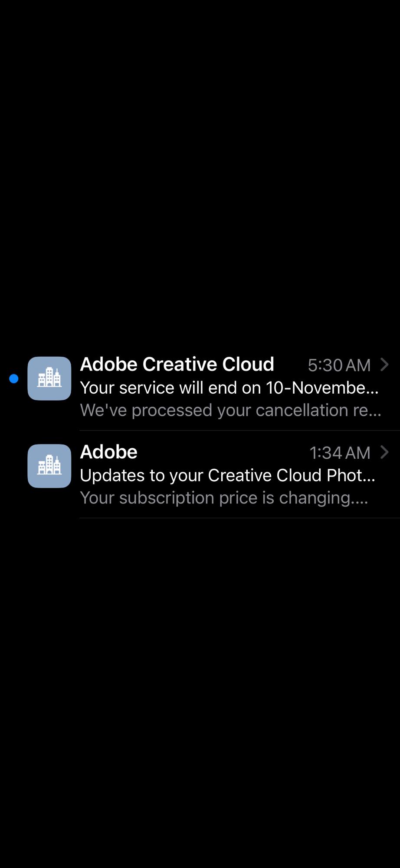400x868 pixels.
Task: Click the 5:30 AM timestamp
Action: [339, 365]
